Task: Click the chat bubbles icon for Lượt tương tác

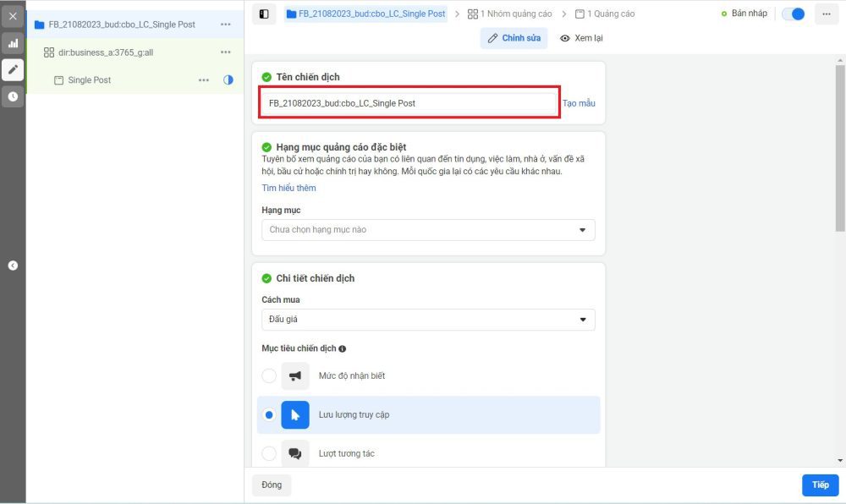Action: pyautogui.click(x=295, y=453)
